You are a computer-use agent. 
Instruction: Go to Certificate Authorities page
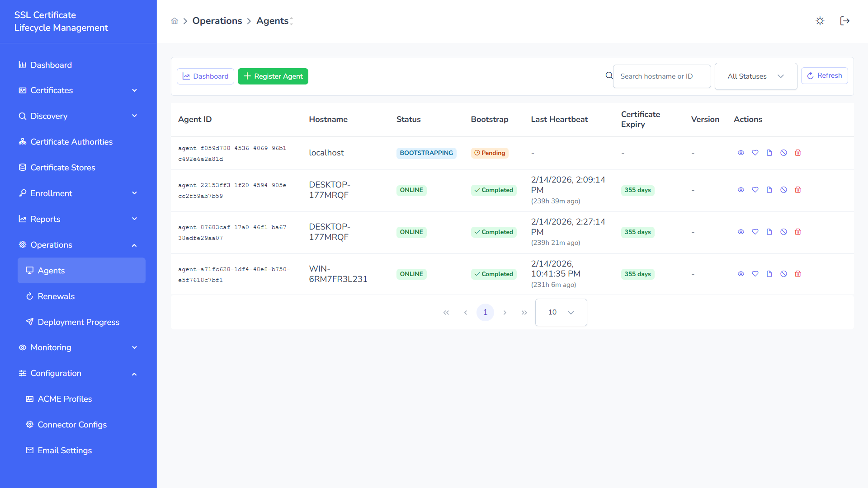tap(71, 142)
